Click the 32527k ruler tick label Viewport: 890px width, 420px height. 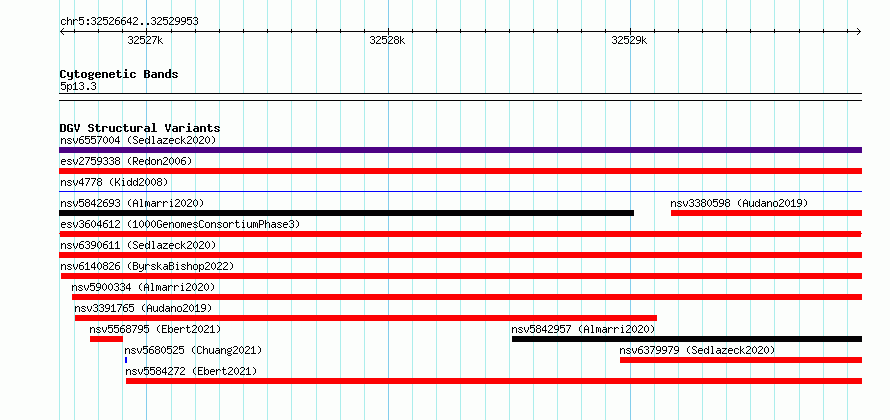click(146, 40)
